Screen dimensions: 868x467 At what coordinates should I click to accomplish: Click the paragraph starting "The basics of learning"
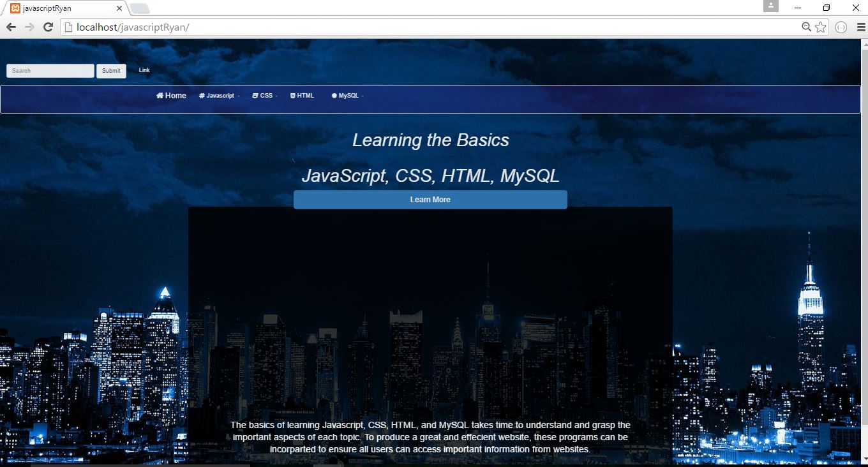coord(430,437)
